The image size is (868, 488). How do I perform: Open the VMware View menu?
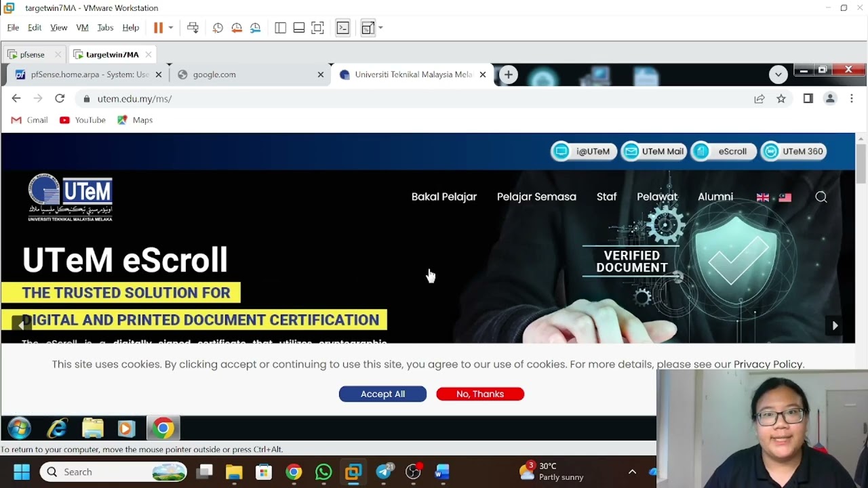click(x=59, y=28)
